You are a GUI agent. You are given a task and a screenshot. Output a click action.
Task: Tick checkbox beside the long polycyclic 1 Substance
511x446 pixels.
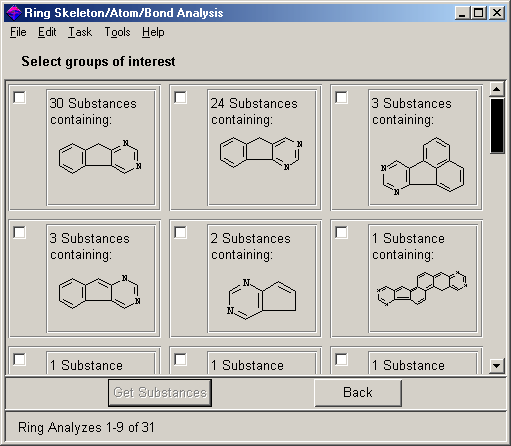pyautogui.click(x=341, y=232)
